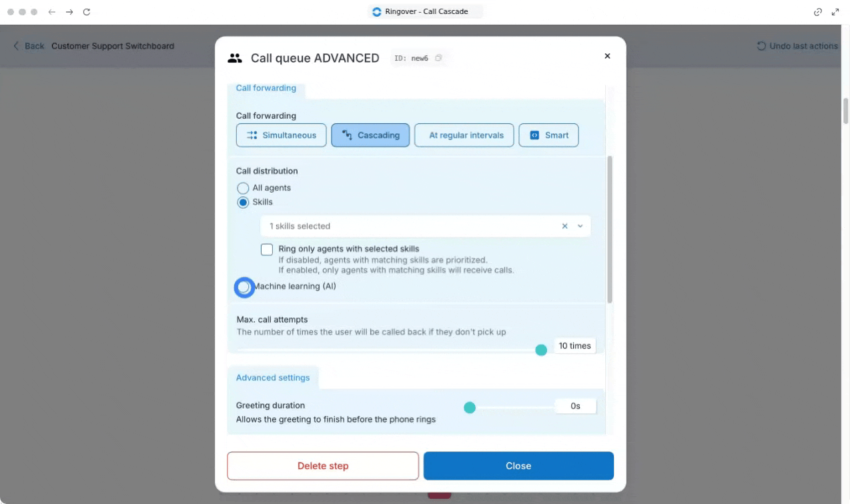
Task: Click the Ringover - Call Cascade page title
Action: (x=426, y=11)
